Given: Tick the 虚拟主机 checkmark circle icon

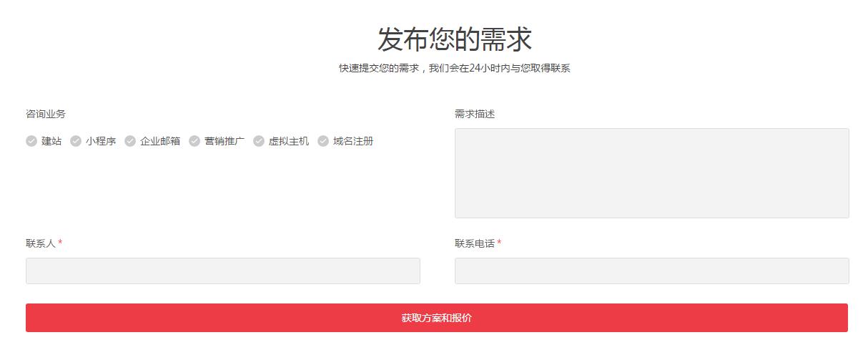Looking at the screenshot, I should 259,141.
